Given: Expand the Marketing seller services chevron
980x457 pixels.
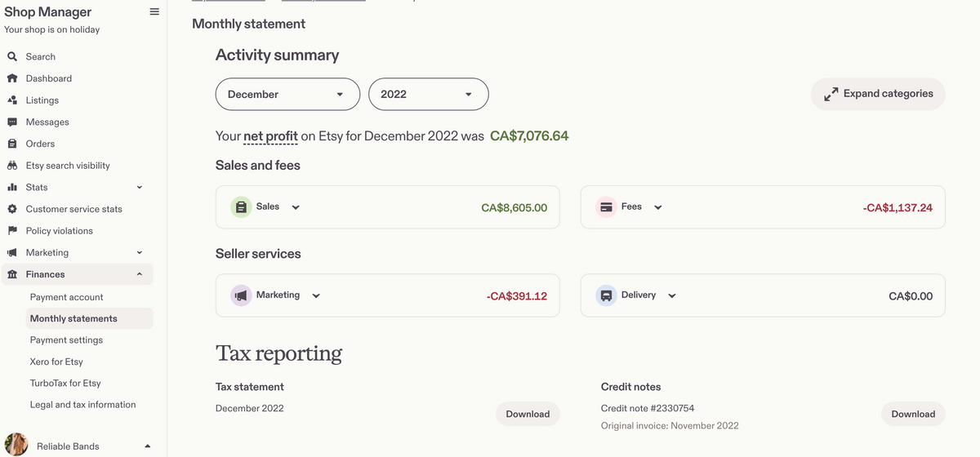Looking at the screenshot, I should pyautogui.click(x=316, y=295).
